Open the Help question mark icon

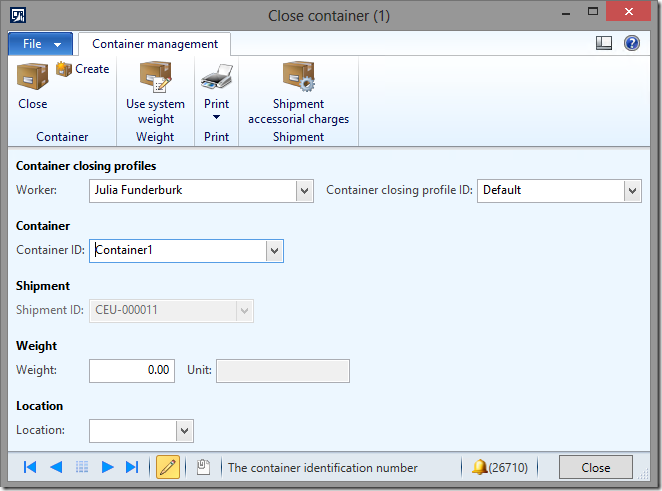pyautogui.click(x=632, y=43)
